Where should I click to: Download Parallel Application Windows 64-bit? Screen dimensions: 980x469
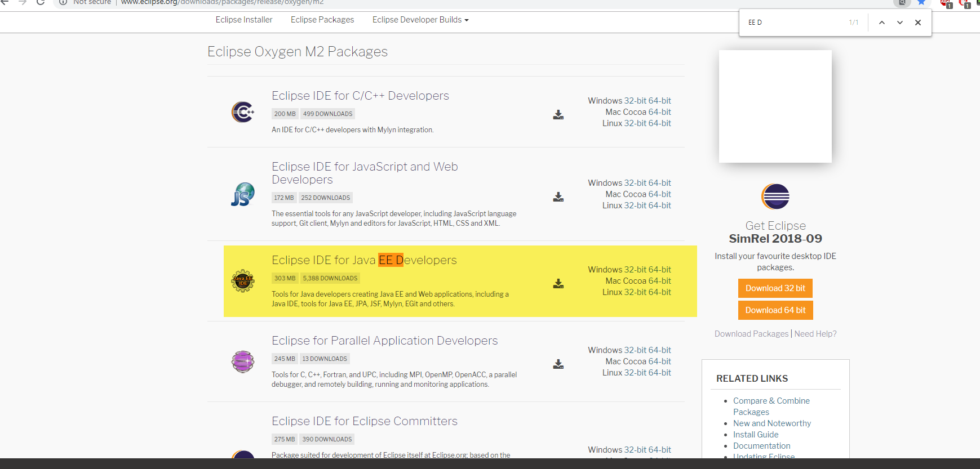pos(660,350)
